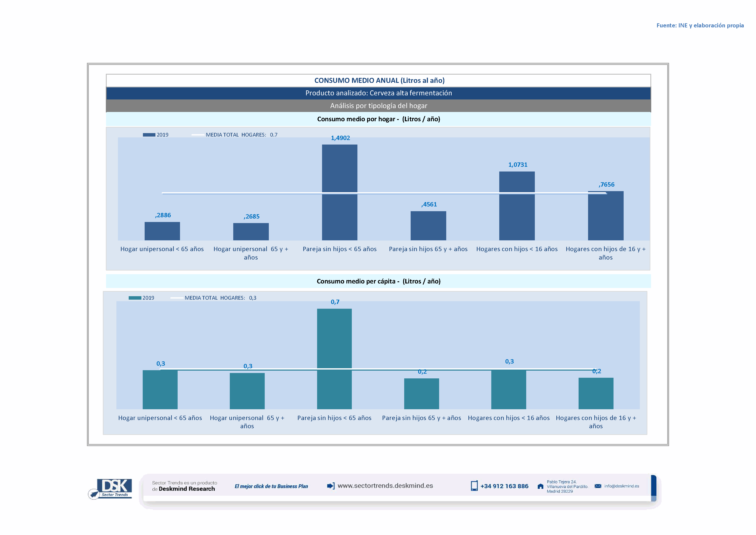This screenshot has height=535, width=756.
Task: Click the house address icon in footer
Action: tap(540, 486)
